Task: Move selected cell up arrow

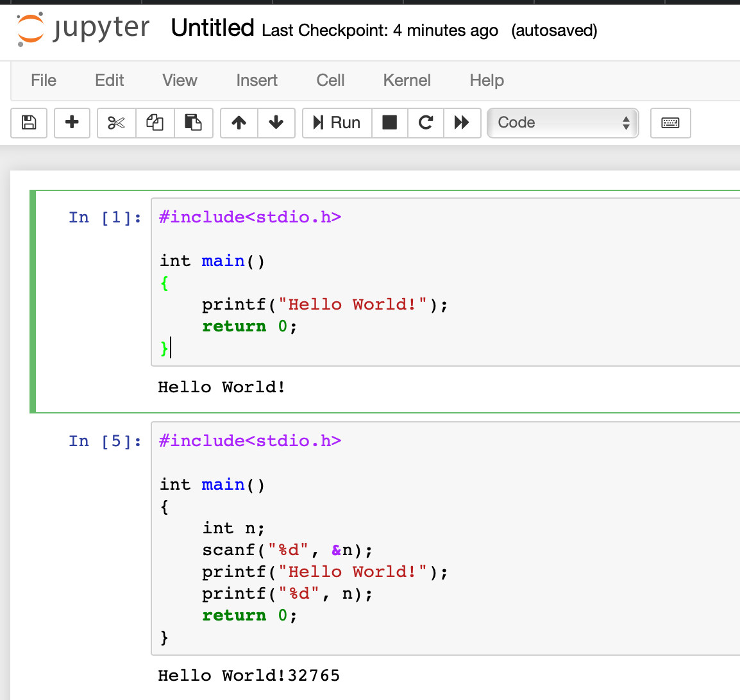Action: (239, 122)
